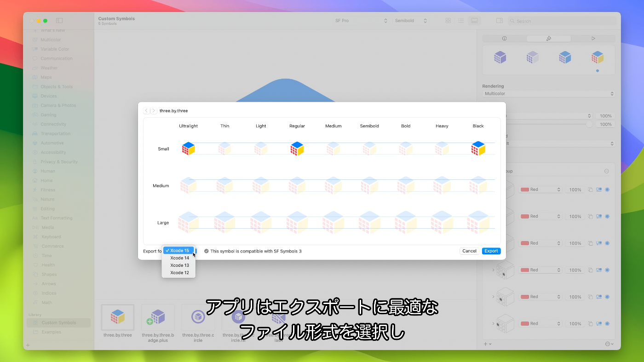Select the Small Black symbol variant
Screen dimensions: 644x362
tap(478, 149)
